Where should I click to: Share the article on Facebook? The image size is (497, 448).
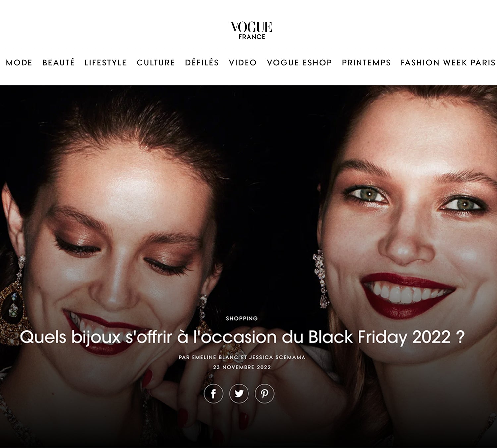[x=213, y=394]
